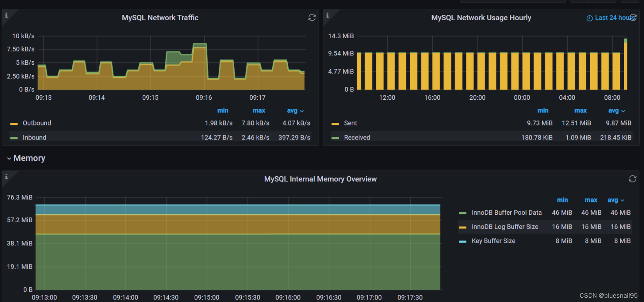Toggle the Sent series in legend

(x=350, y=123)
